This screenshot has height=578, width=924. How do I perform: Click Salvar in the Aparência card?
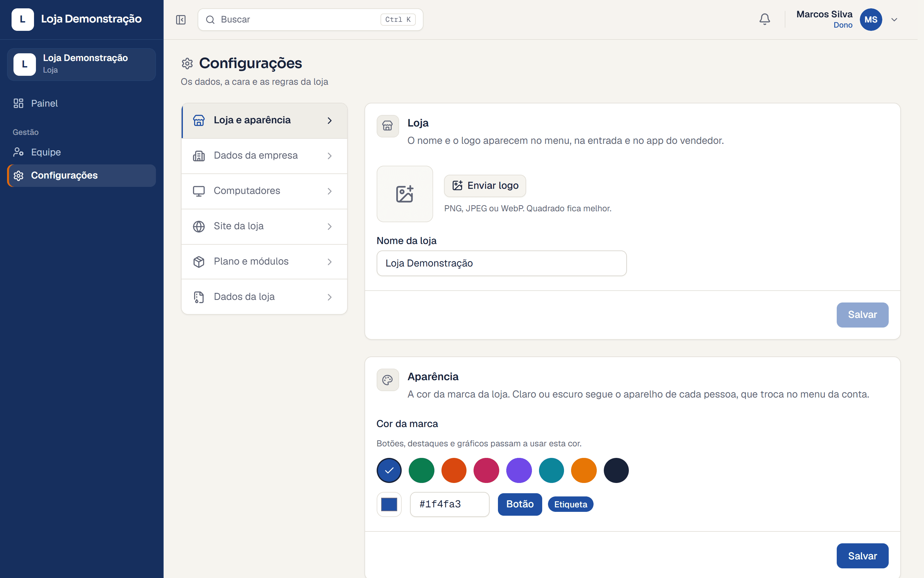point(862,556)
